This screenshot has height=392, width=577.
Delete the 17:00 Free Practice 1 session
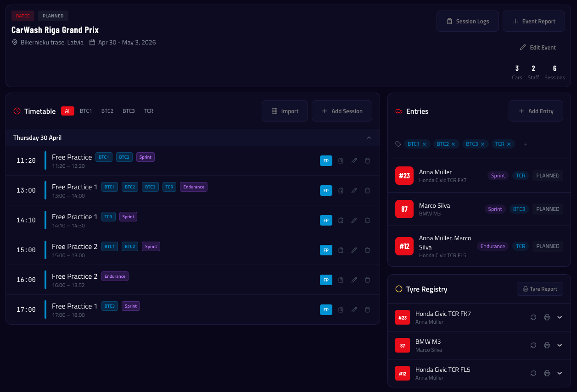pyautogui.click(x=367, y=309)
